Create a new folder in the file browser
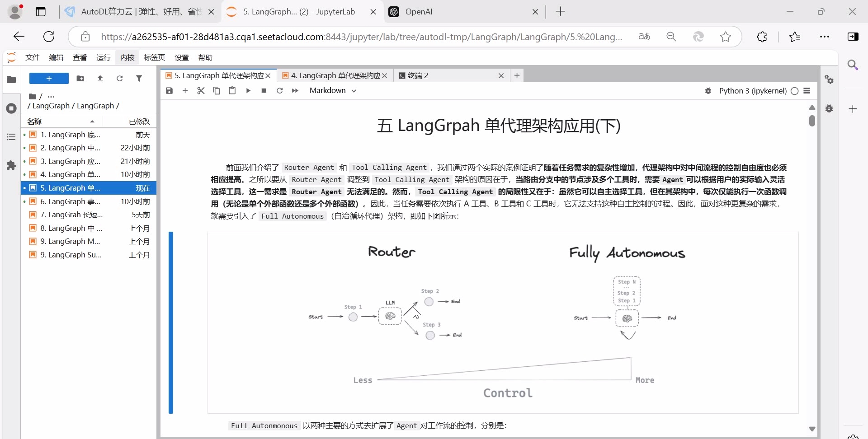This screenshot has height=439, width=868. tap(80, 78)
